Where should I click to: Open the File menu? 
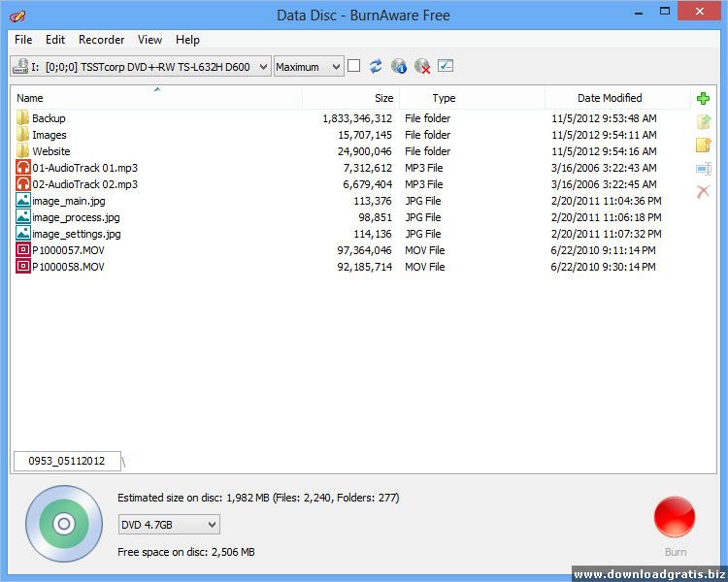(x=23, y=40)
